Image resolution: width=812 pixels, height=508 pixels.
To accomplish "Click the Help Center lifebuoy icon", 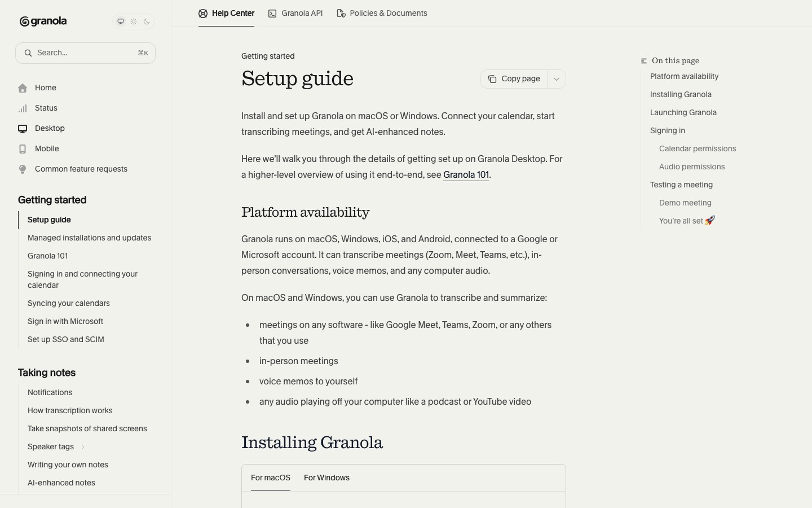I will [x=203, y=14].
